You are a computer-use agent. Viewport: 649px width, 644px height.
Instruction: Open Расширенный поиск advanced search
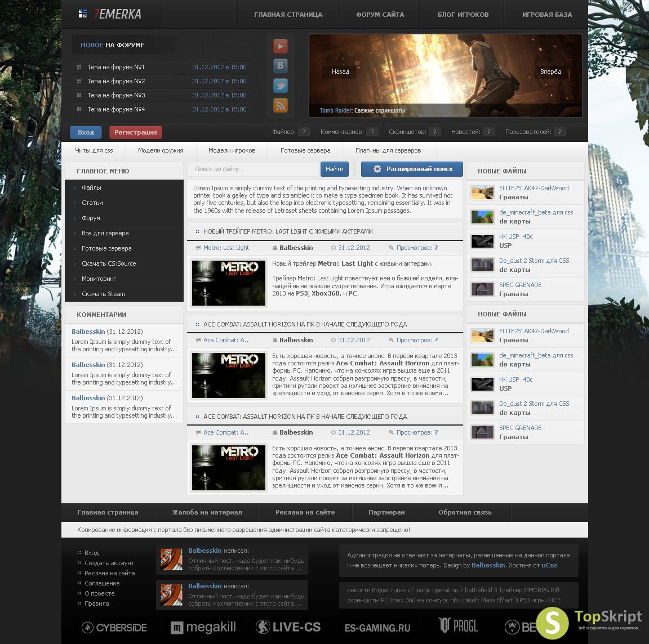pyautogui.click(x=412, y=169)
